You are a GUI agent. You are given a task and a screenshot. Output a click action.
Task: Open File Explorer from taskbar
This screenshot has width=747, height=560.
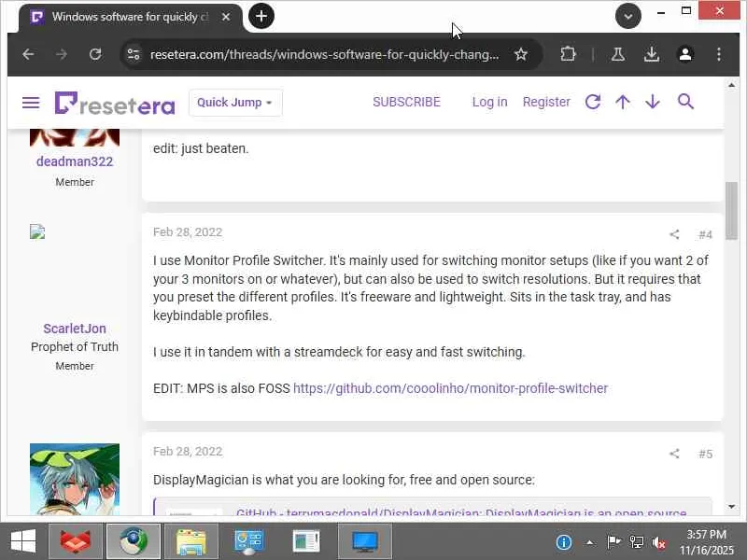point(191,541)
